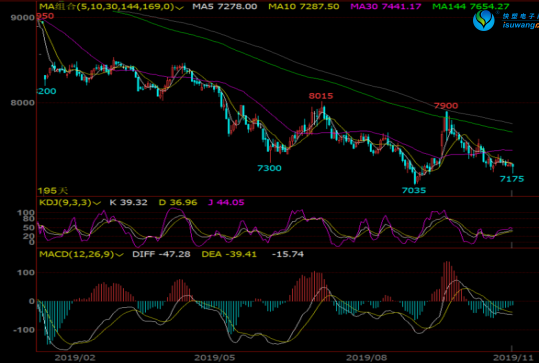Viewport: 539px width, 363px height.
Task: Click the 7175 latest price label
Action: click(512, 179)
